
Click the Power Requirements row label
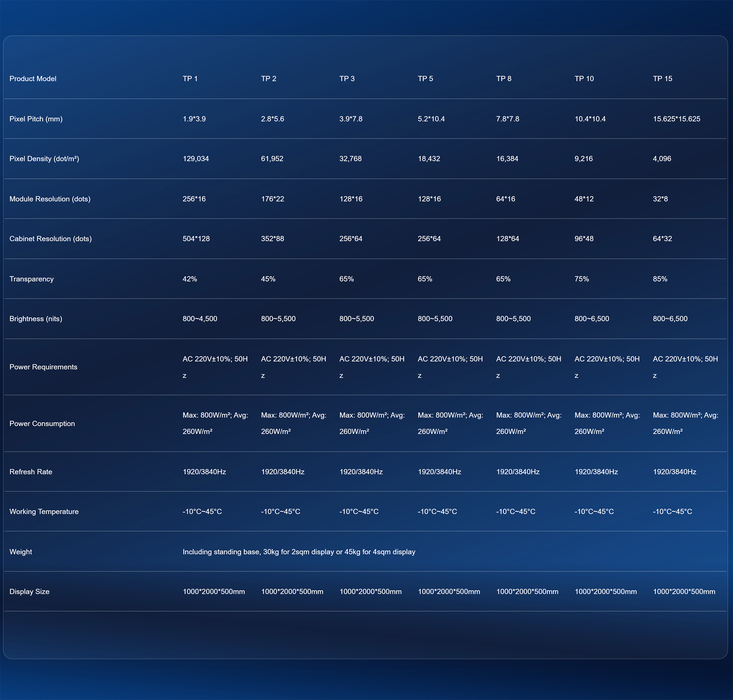(x=43, y=367)
